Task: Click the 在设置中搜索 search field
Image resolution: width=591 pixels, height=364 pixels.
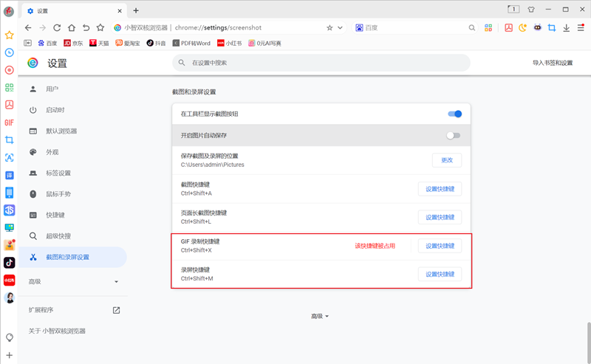Action: point(321,63)
